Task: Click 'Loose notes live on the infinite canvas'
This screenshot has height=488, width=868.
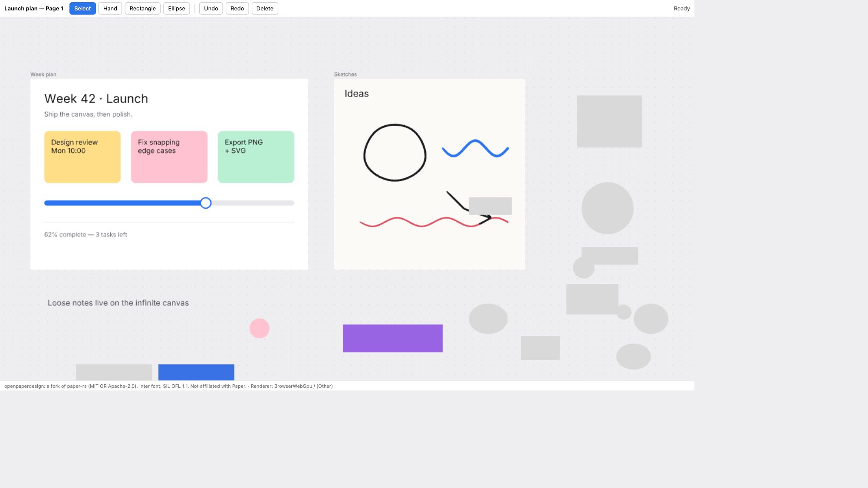Action: (x=118, y=303)
